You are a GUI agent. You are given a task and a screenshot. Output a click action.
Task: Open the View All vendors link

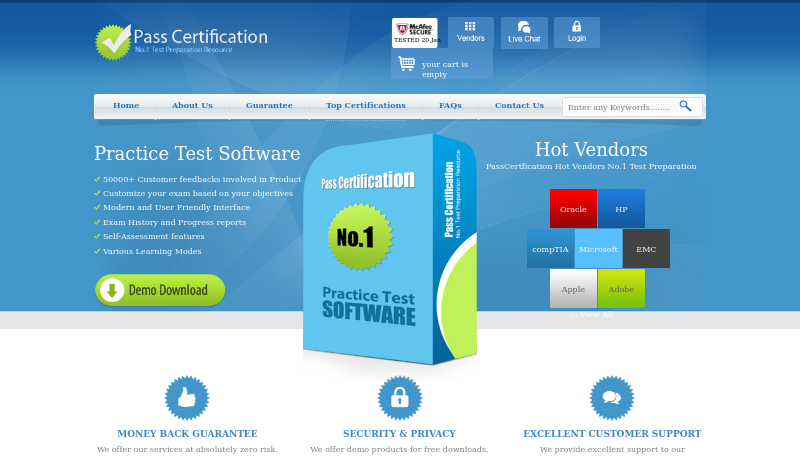pyautogui.click(x=591, y=314)
